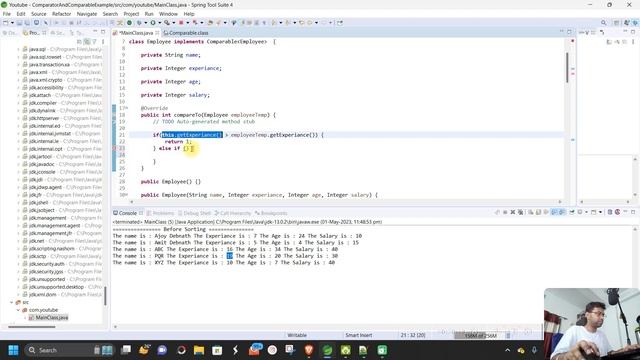Click the 'Writable' status bar entry
640x360 pixels.
pyautogui.click(x=297, y=335)
